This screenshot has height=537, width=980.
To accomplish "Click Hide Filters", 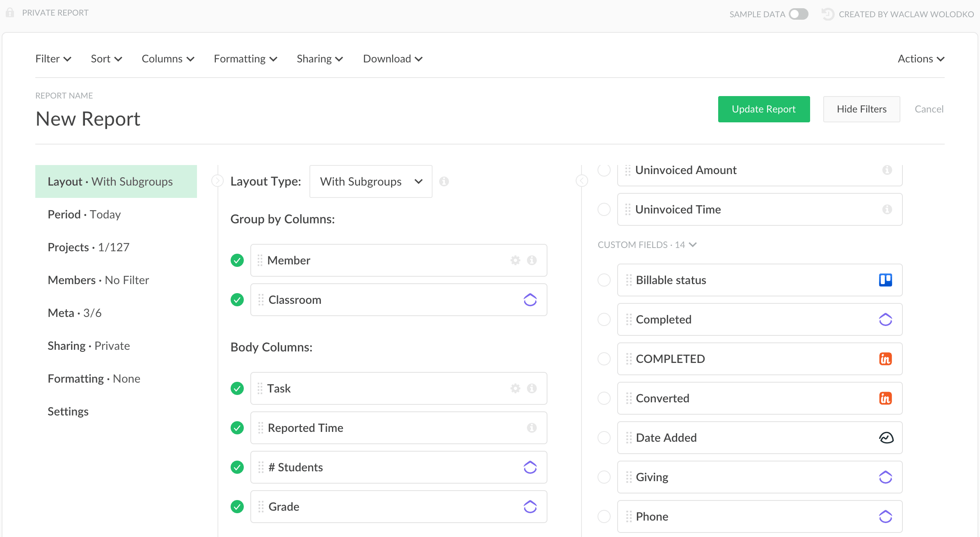I will click(861, 109).
